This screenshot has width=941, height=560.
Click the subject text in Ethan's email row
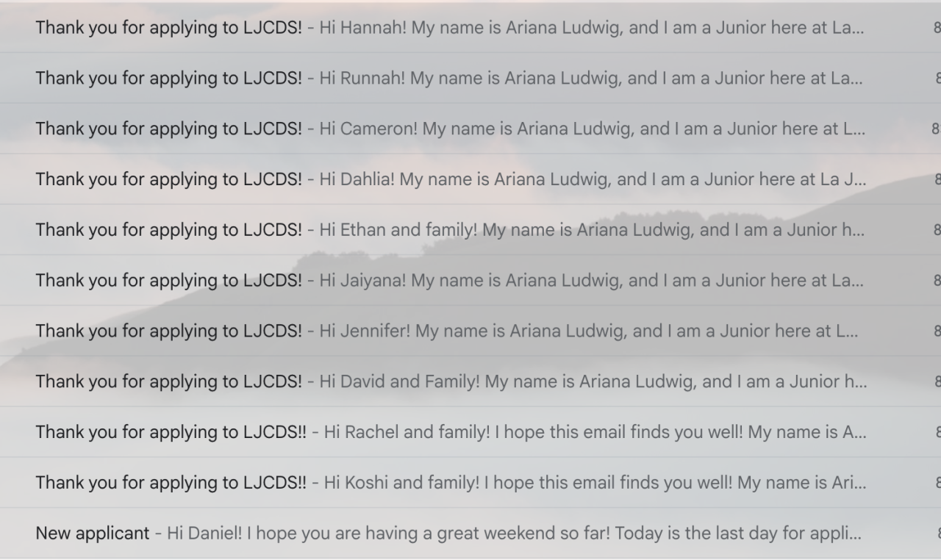168,230
